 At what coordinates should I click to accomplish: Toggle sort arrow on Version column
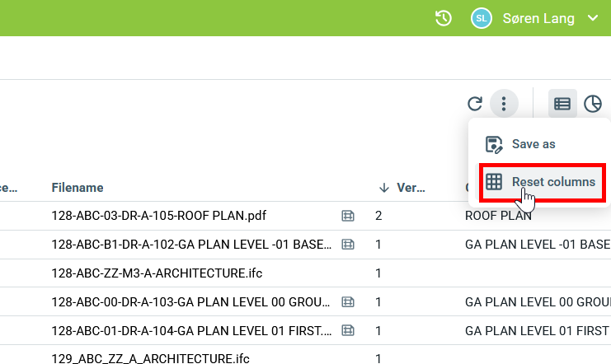[383, 188]
